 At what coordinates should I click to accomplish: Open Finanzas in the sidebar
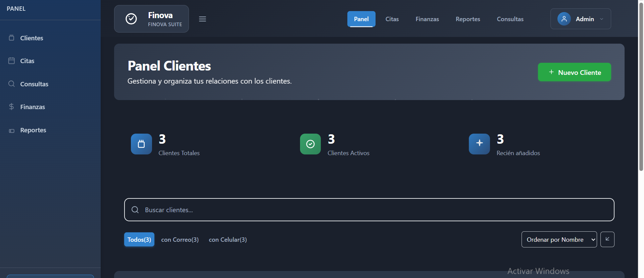tap(33, 107)
